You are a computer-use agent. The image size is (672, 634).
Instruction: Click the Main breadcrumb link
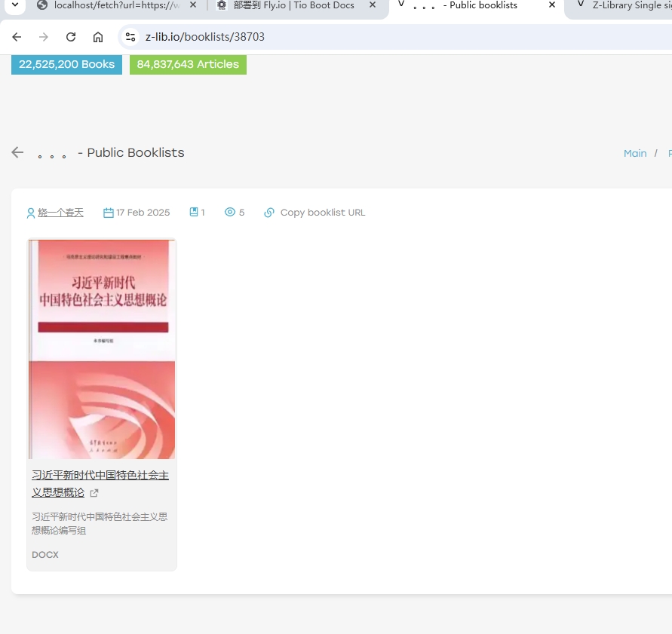tap(635, 153)
